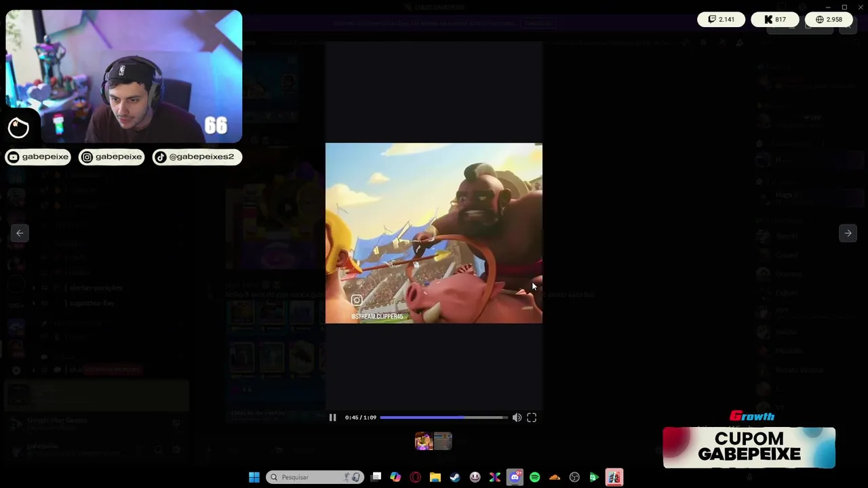Screen dimensions: 868x488
Task: Open the Windows Start menu
Action: [254, 477]
